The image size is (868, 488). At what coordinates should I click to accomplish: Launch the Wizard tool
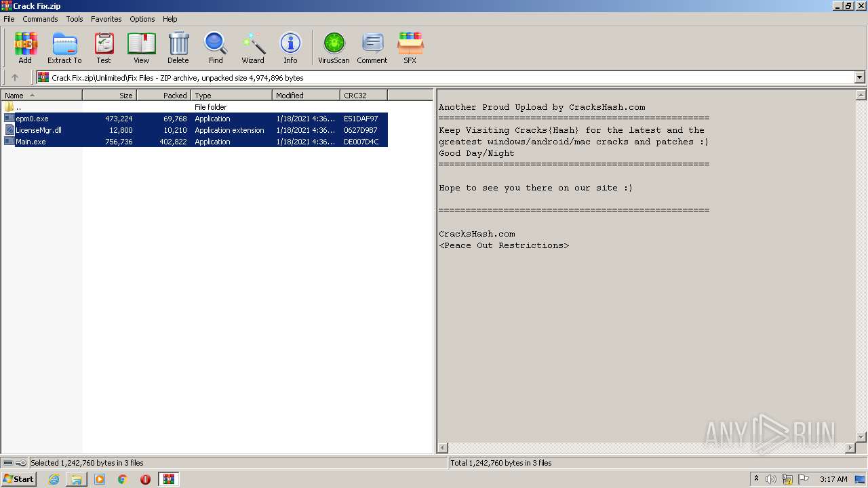point(253,48)
